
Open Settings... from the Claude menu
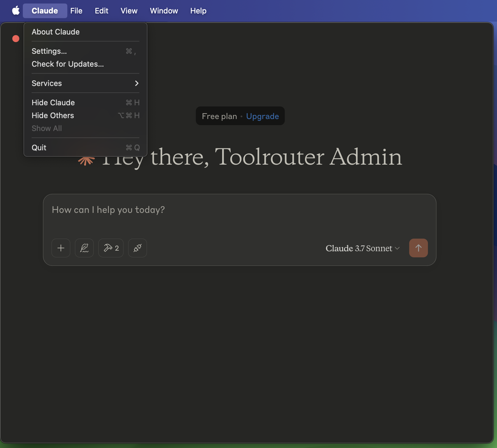point(85,51)
